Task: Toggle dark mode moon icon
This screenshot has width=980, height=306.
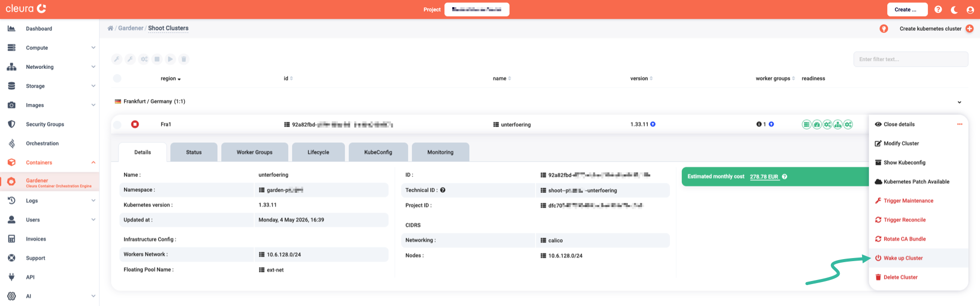Action: 954,9
